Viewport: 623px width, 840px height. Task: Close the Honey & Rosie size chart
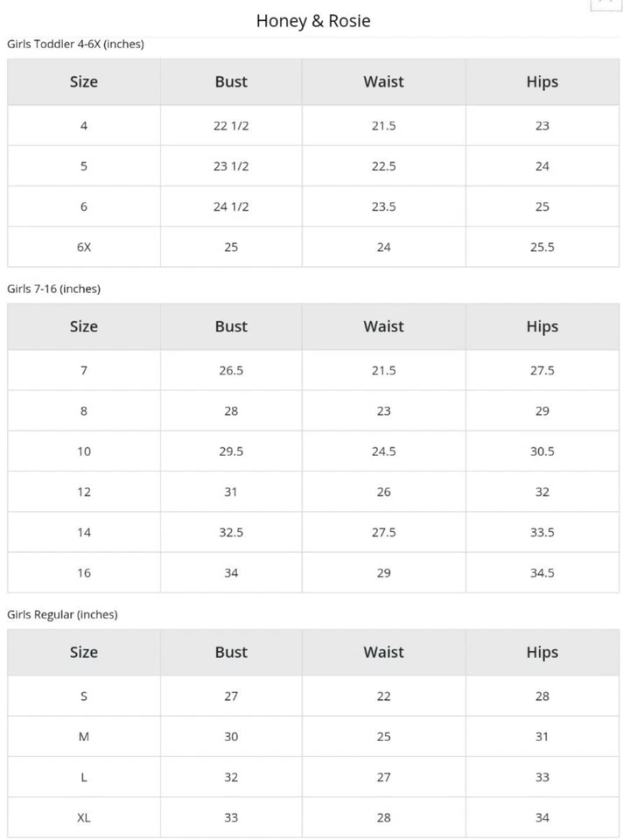[x=605, y=3]
